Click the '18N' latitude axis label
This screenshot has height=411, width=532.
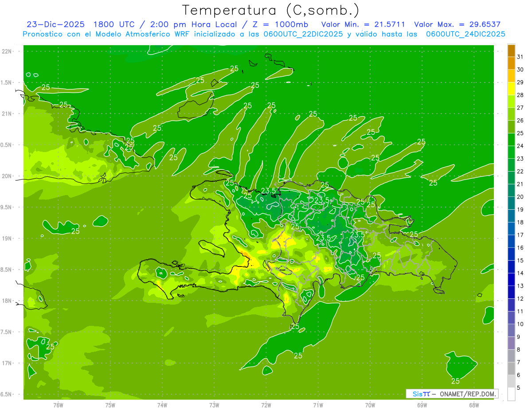[x=7, y=301]
